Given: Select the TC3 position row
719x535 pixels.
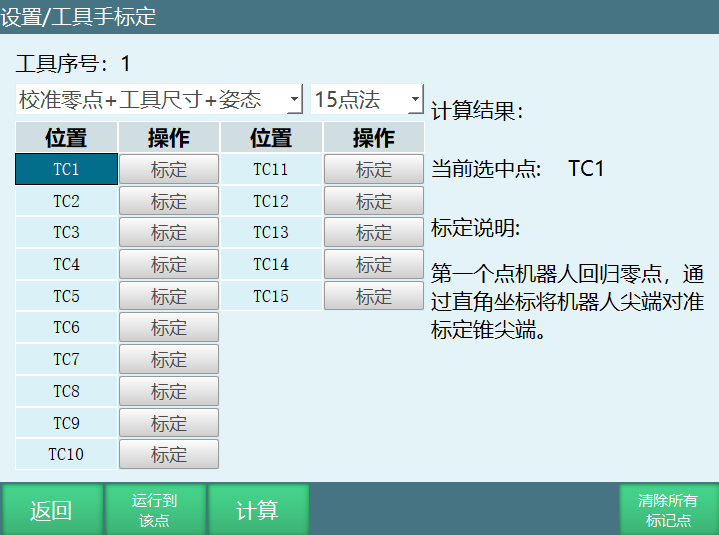Looking at the screenshot, I should click(x=66, y=233).
